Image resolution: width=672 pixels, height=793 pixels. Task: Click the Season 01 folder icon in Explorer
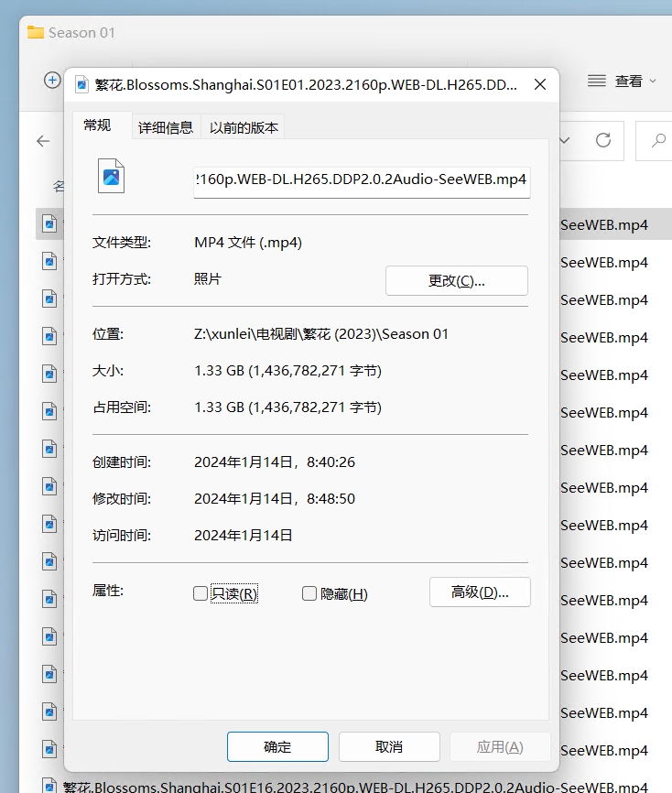tap(36, 32)
